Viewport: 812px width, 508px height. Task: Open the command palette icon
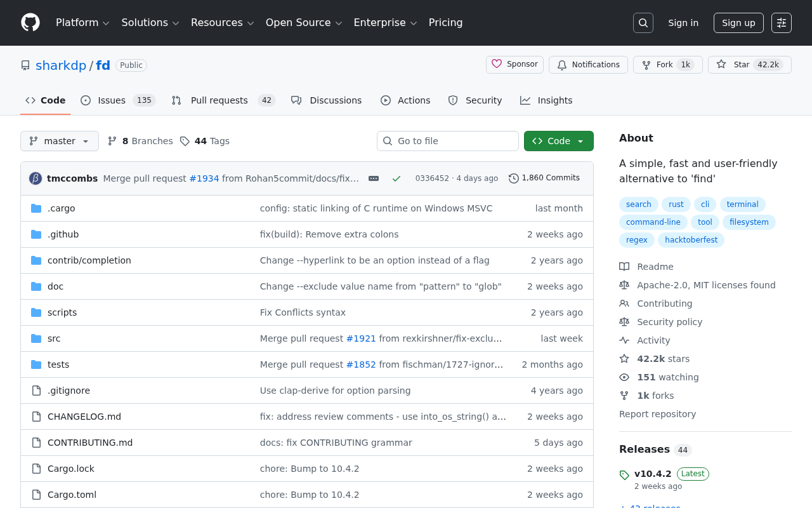point(781,22)
